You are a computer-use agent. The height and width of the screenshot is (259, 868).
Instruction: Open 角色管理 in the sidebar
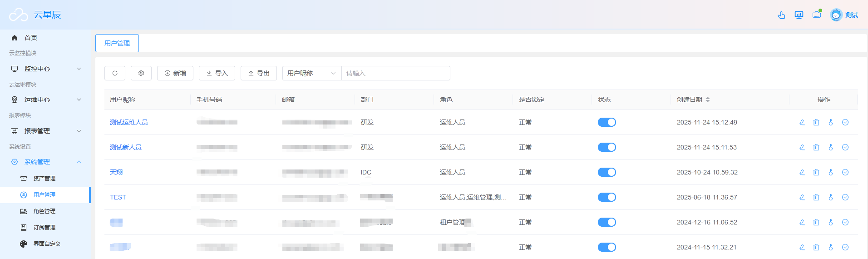point(45,211)
